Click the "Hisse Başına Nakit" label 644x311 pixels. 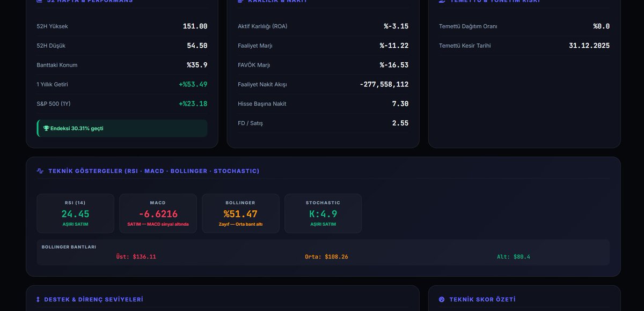(262, 103)
